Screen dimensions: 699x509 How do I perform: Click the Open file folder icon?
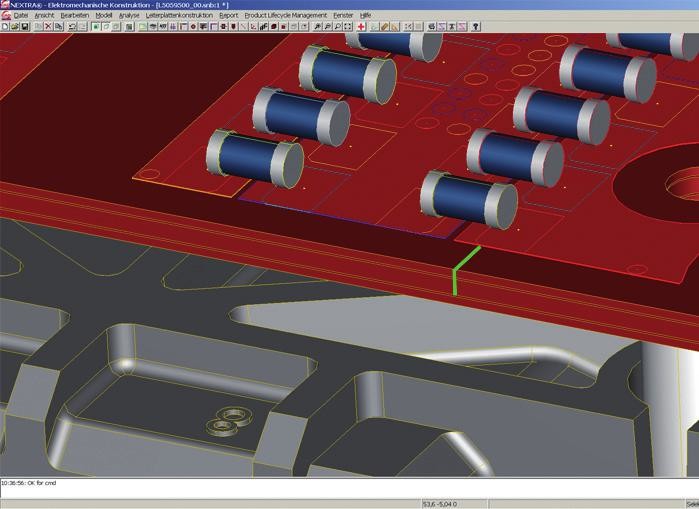[15, 27]
